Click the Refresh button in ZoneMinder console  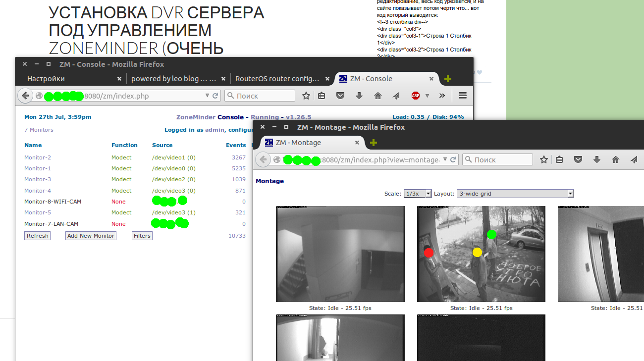(38, 236)
